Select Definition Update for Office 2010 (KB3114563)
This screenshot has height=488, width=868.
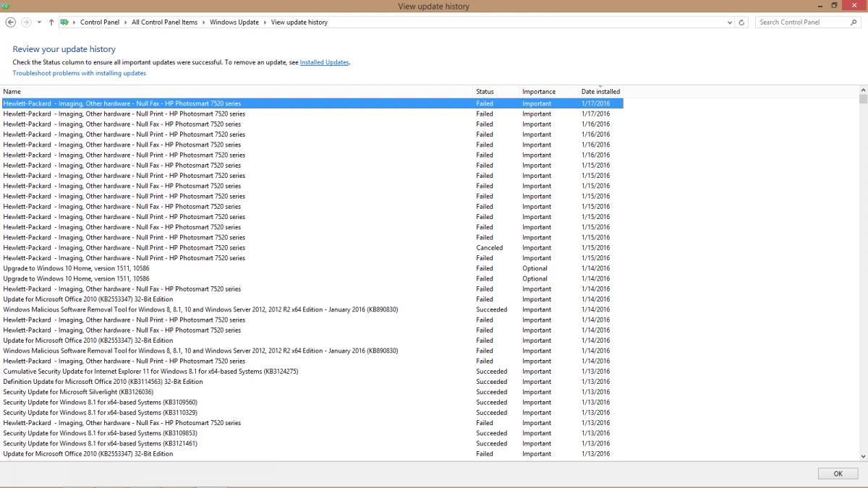pyautogui.click(x=312, y=382)
